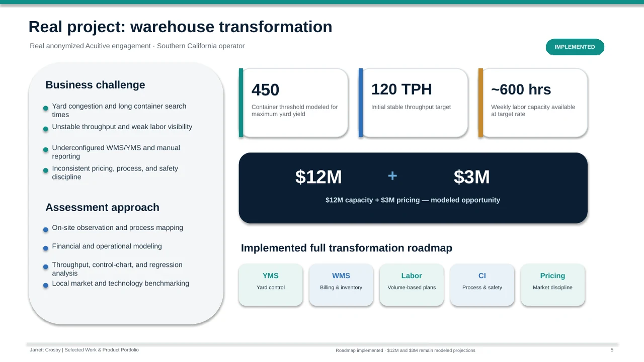The image size is (644, 362).
Task: Click the IMPLEMENTED status badge
Action: tap(575, 47)
